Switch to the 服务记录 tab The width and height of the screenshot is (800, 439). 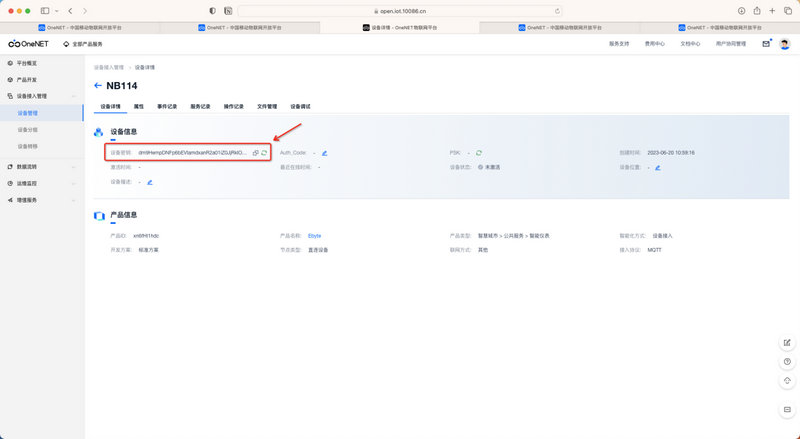click(x=201, y=107)
